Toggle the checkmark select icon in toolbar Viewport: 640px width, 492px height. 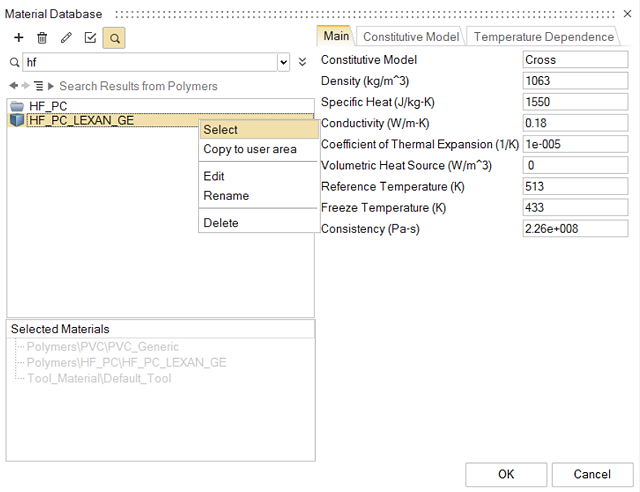90,38
